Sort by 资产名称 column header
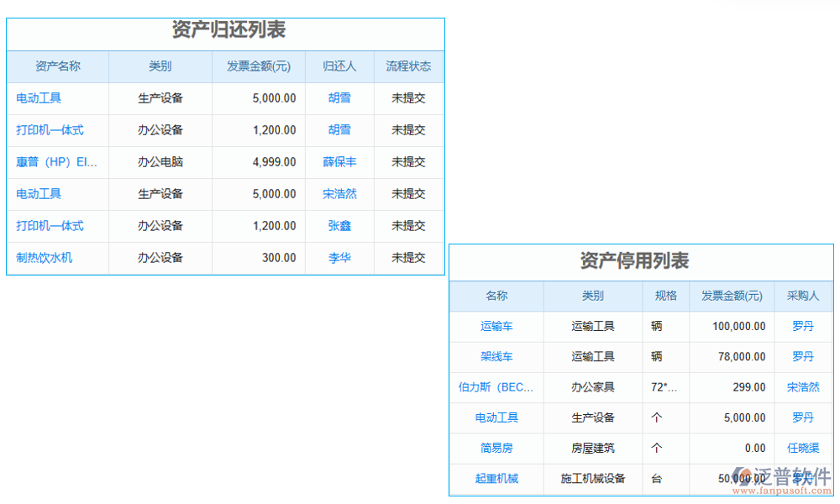 click(x=58, y=66)
